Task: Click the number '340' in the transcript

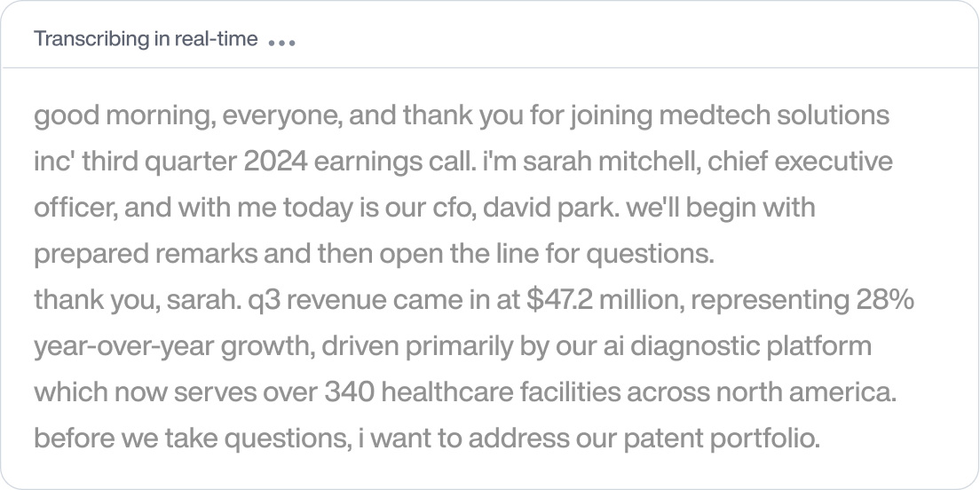Action: 350,392
